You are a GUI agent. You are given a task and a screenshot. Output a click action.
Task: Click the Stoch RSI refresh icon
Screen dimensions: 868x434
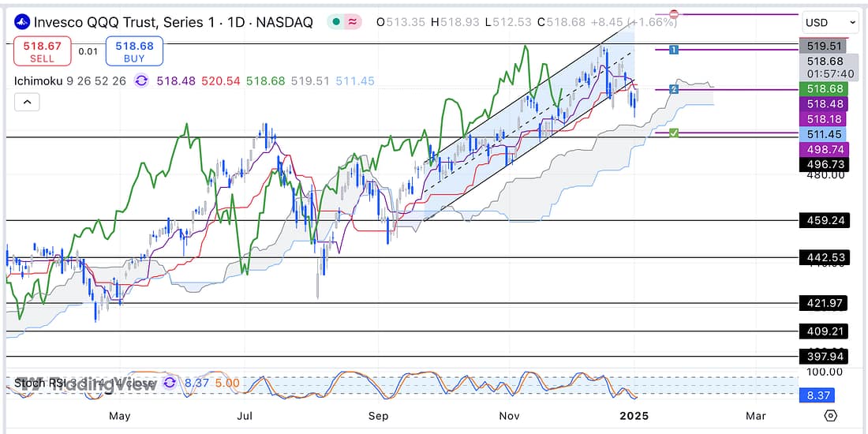click(170, 383)
